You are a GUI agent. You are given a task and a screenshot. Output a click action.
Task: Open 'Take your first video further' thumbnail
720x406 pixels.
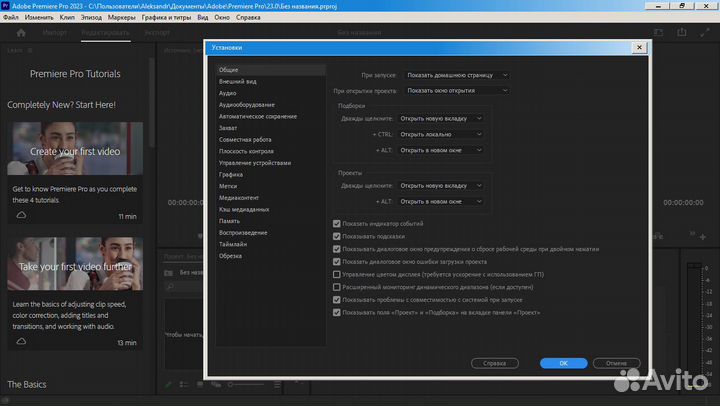pyautogui.click(x=75, y=264)
